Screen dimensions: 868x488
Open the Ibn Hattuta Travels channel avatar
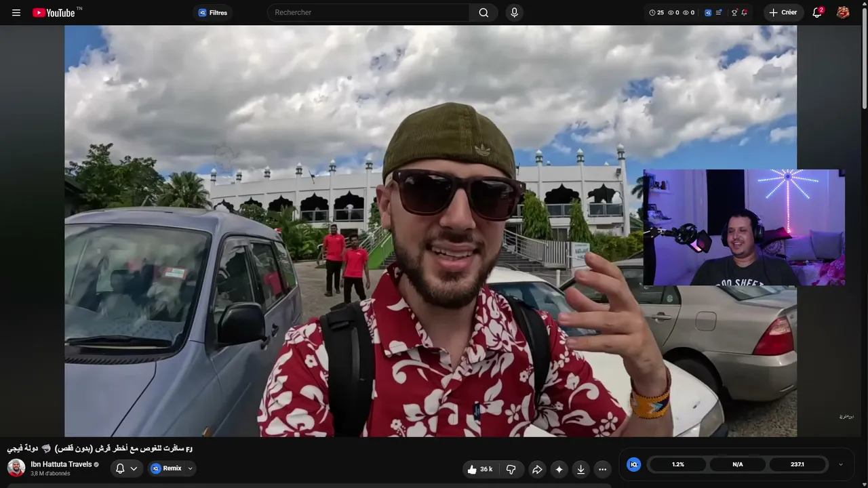click(16, 468)
